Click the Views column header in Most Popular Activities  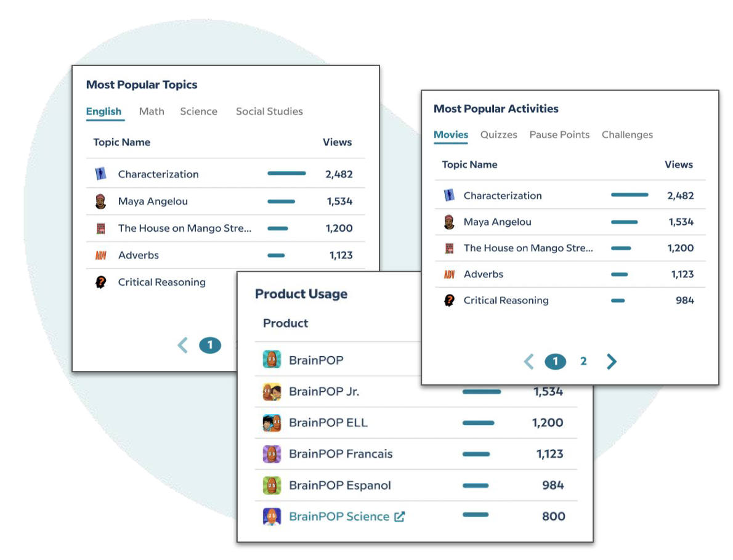pos(679,164)
